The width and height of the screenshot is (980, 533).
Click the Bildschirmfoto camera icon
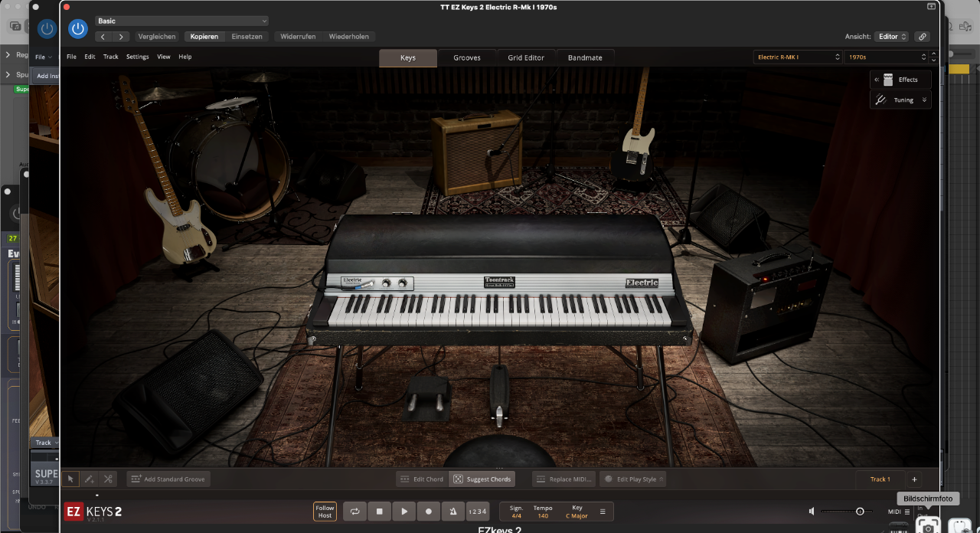[928, 525]
